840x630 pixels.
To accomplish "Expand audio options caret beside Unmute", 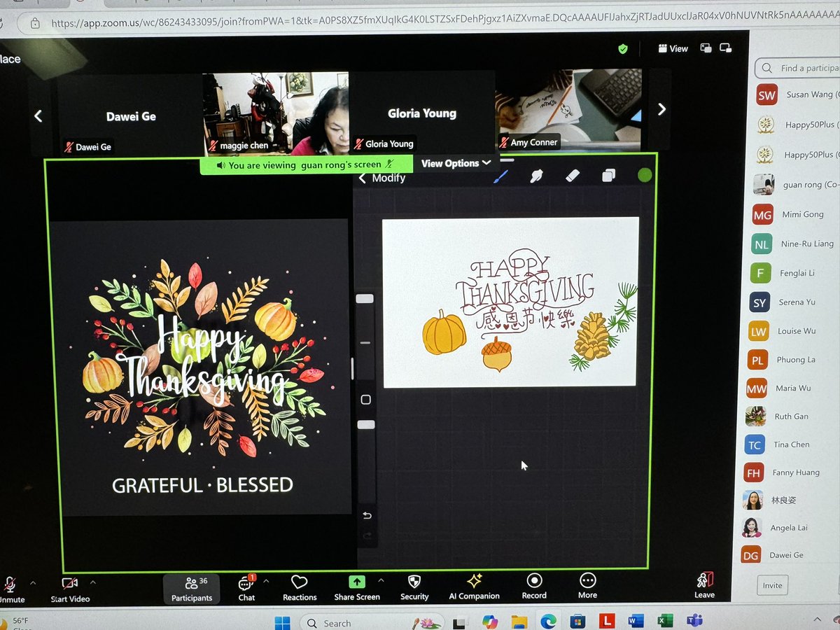I will (32, 582).
